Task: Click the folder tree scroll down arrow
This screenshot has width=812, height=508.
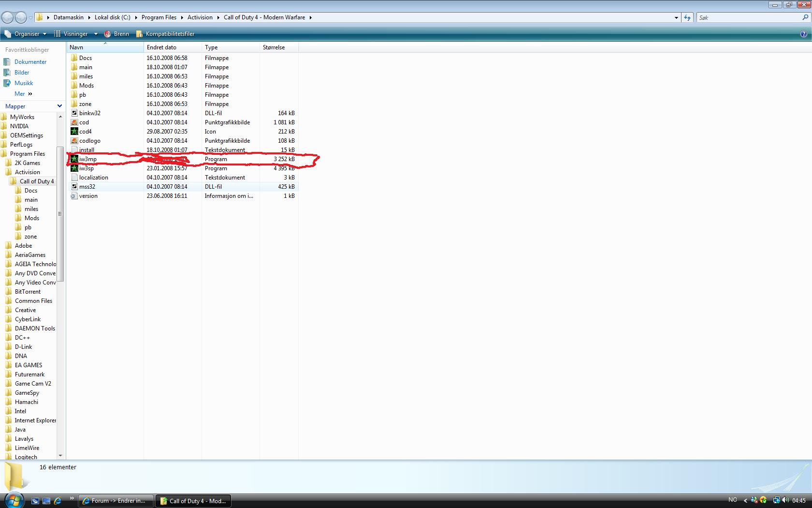Action: tap(60, 455)
